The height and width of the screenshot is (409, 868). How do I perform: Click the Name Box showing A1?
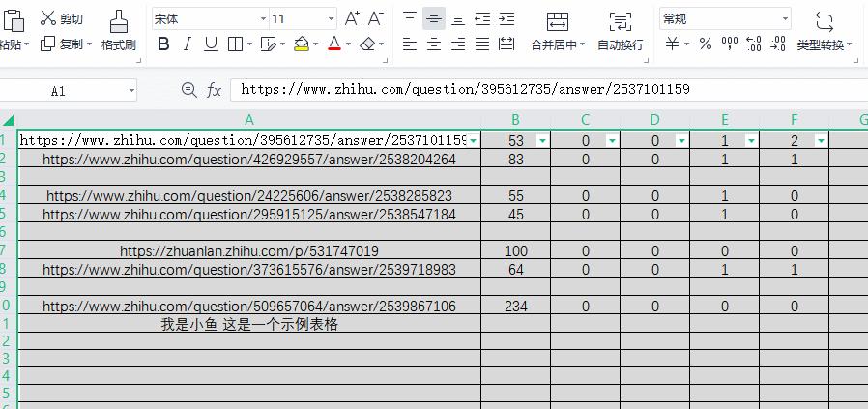coord(58,90)
